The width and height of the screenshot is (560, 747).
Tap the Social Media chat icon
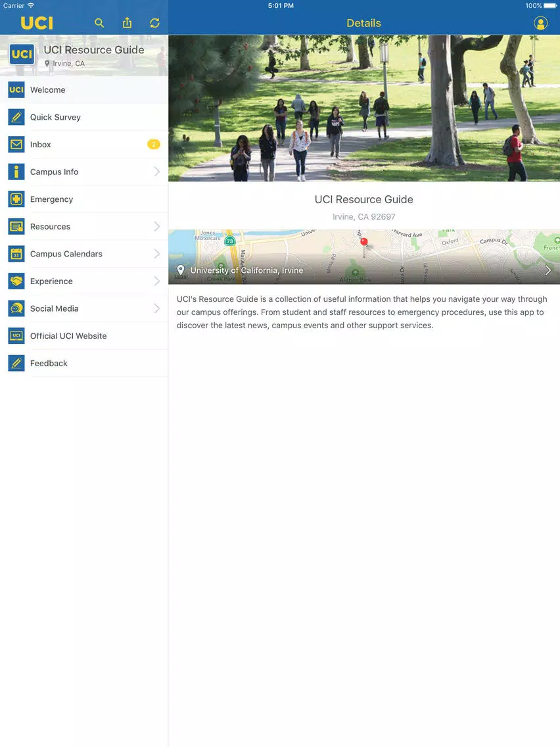[16, 308]
